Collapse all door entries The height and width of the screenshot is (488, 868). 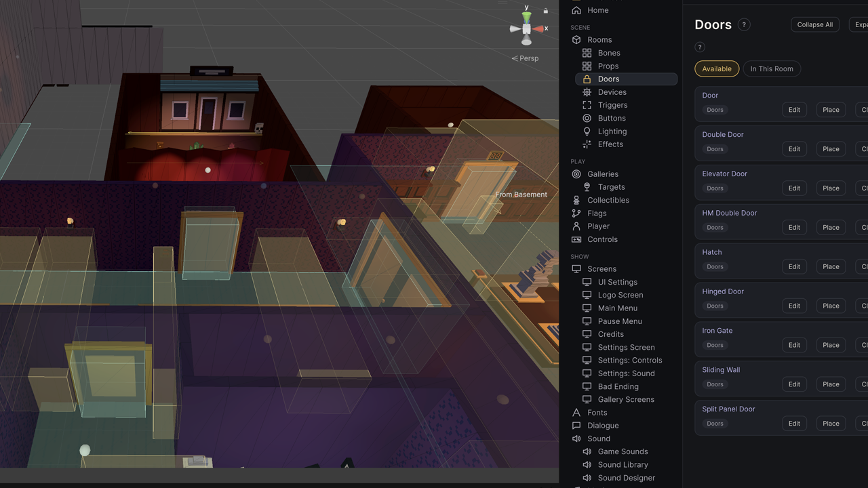click(x=815, y=24)
